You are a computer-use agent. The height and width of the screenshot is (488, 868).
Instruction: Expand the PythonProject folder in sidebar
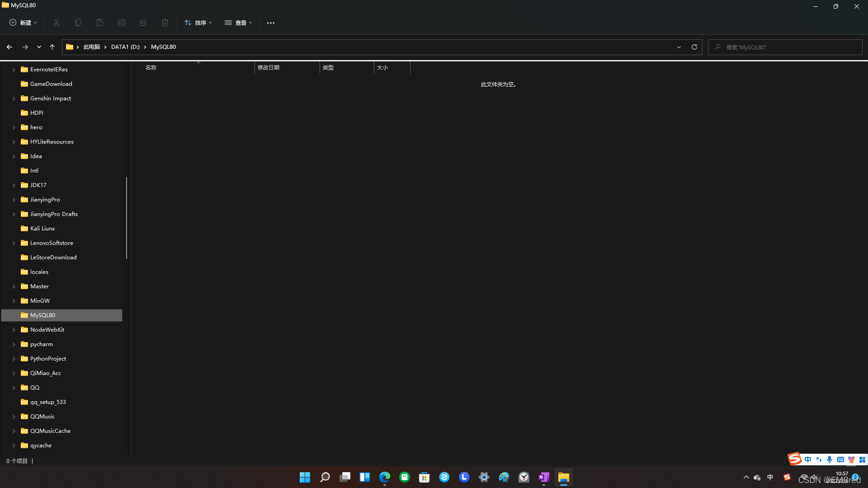(x=14, y=359)
